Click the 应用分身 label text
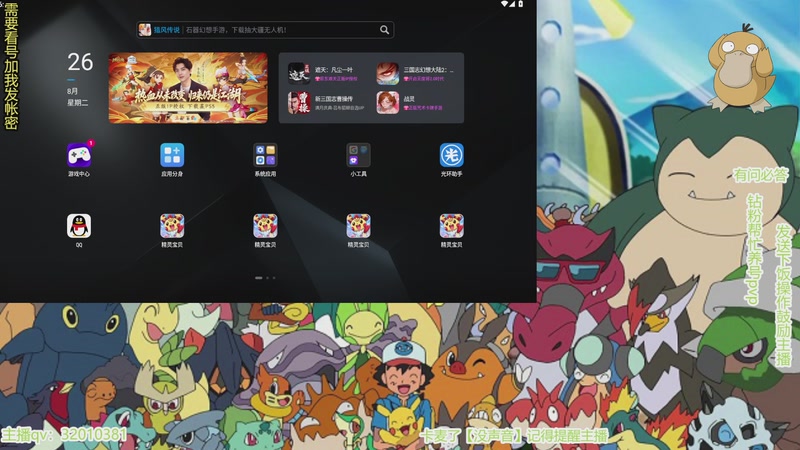This screenshot has height=450, width=800. (172, 174)
